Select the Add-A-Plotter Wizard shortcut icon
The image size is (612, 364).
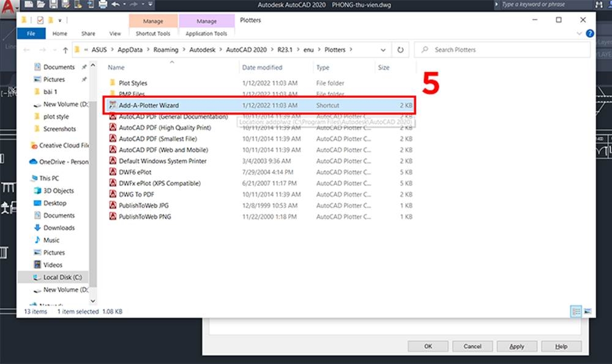coord(113,105)
